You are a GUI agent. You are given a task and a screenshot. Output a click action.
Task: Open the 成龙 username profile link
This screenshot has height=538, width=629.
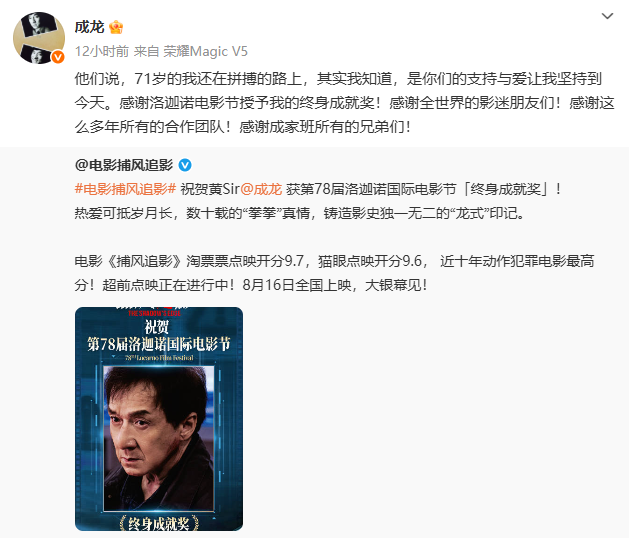tap(89, 27)
